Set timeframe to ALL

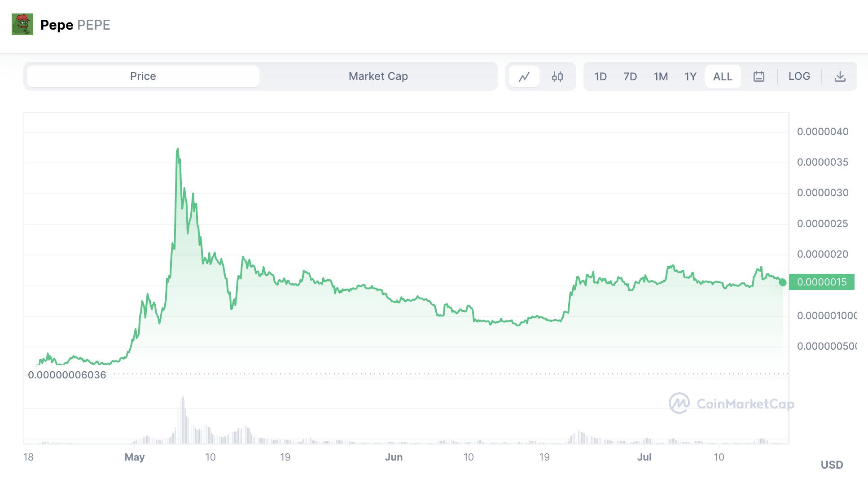point(723,77)
